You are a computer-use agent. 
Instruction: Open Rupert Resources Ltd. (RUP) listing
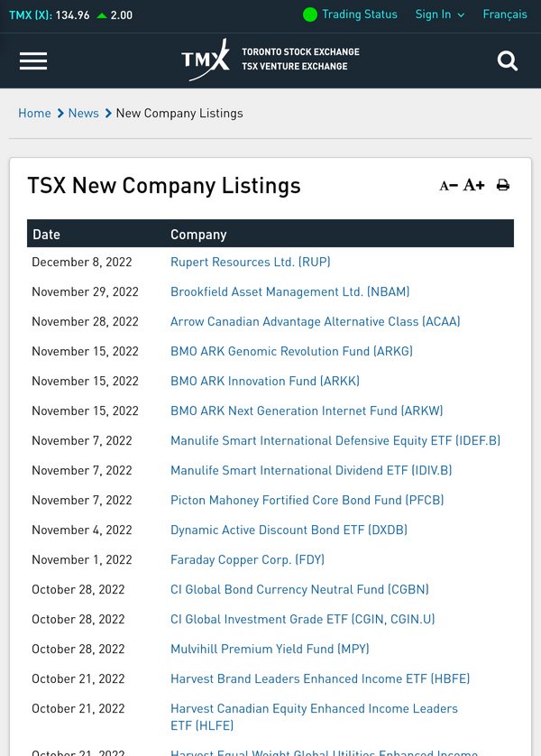[251, 262]
